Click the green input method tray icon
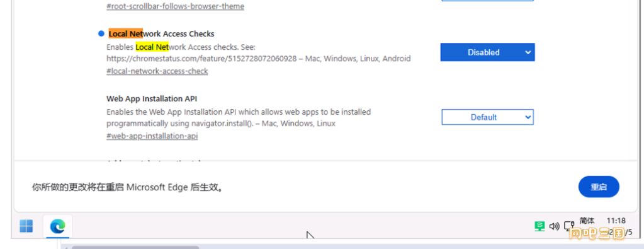 pos(539,226)
